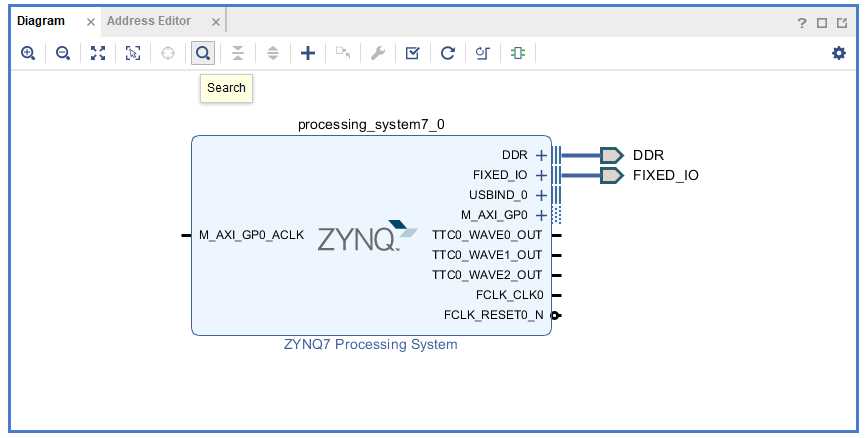Click the processing_system7_0 block name
Viewport: 866px width, 438px height.
click(371, 124)
